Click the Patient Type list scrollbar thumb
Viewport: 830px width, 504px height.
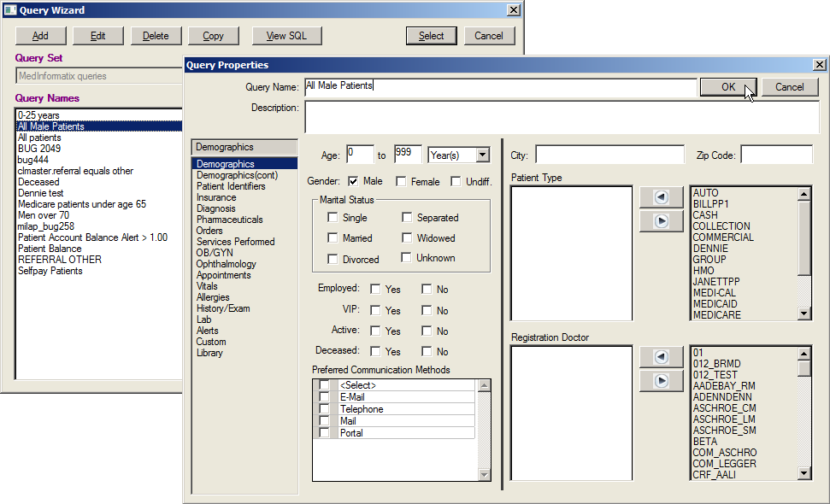804,238
